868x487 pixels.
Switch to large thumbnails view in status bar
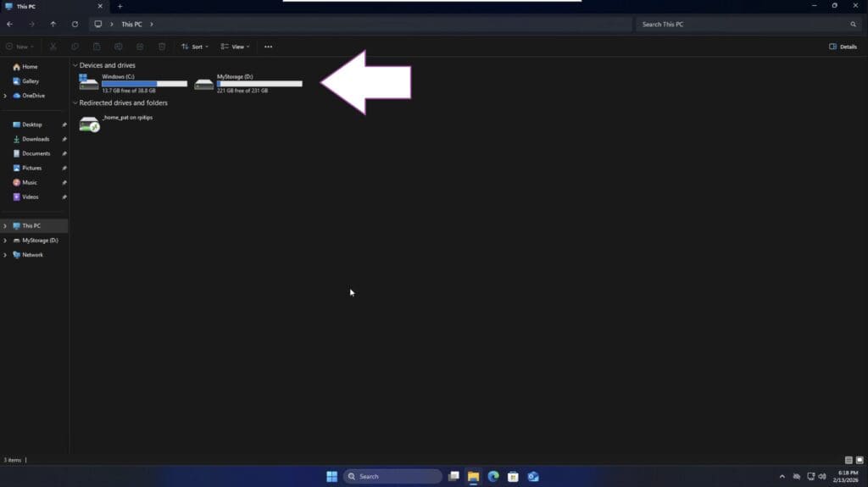coord(860,460)
